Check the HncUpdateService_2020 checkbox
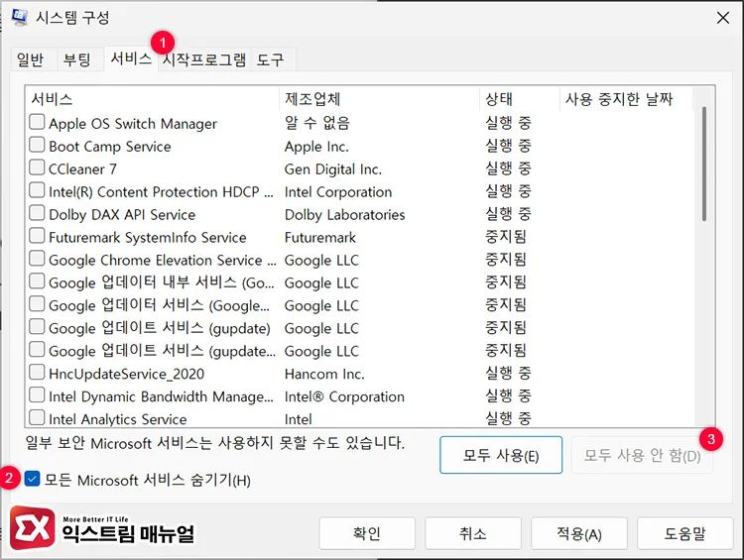Screen dimensions: 744x560 (37, 373)
